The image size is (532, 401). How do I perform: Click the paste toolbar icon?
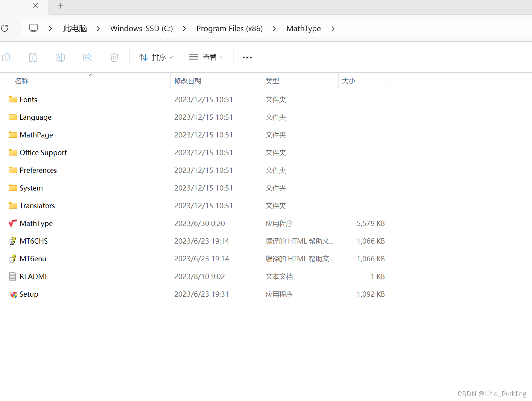[33, 57]
